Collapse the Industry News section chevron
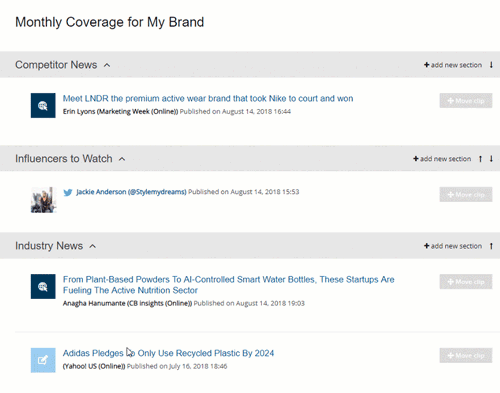This screenshot has width=500, height=393. pos(93,246)
